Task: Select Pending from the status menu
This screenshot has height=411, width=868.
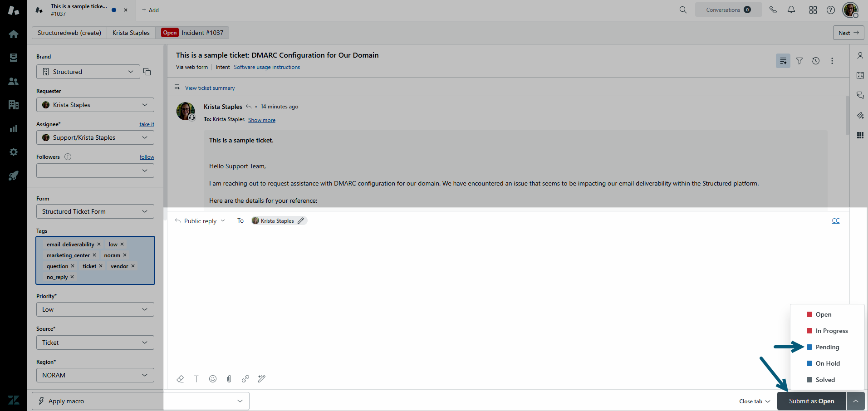Action: [827, 347]
